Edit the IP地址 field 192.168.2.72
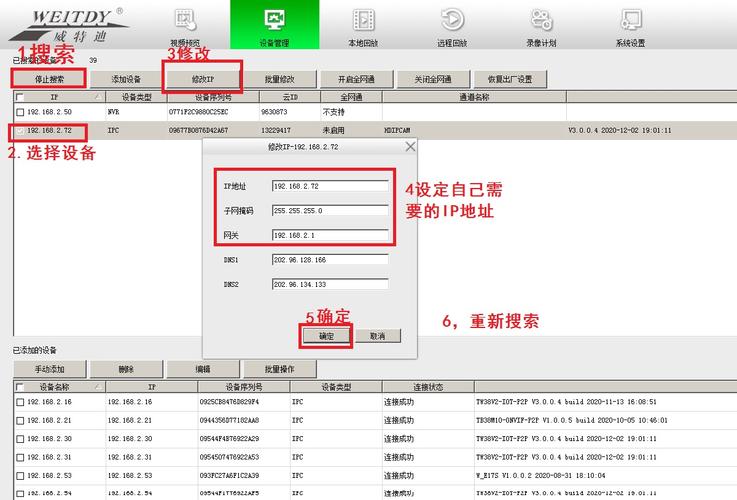Viewport: 737px width, 500px height. [x=330, y=186]
